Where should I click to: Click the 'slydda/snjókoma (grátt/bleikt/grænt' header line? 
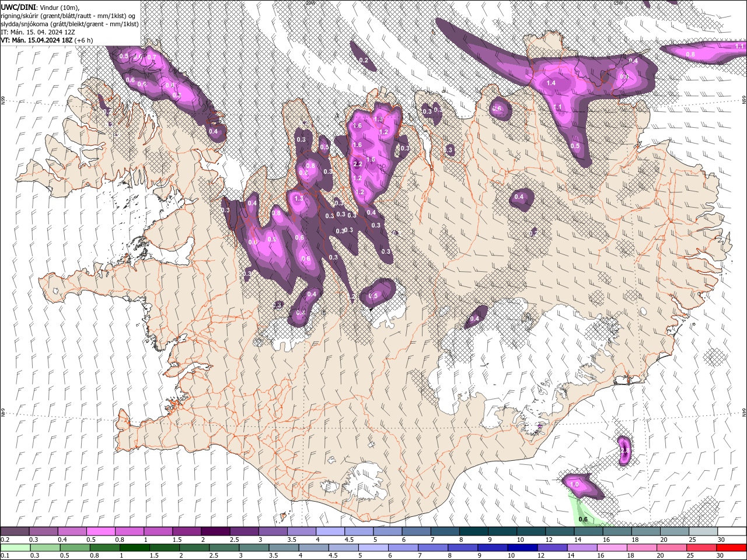(69, 24)
